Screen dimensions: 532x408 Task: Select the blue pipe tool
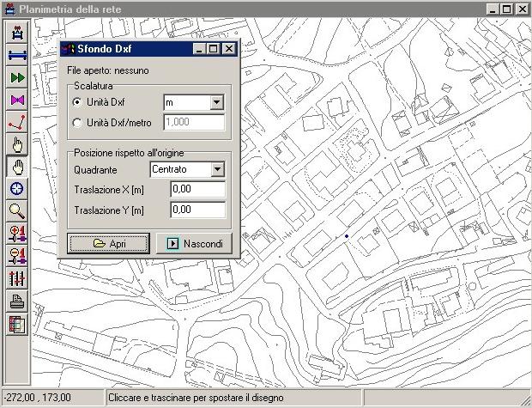tap(17, 55)
